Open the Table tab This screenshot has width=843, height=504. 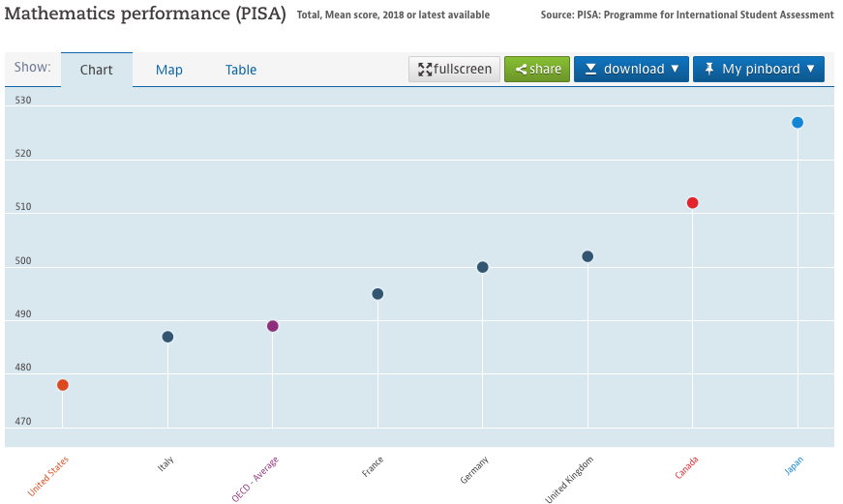[x=241, y=70]
